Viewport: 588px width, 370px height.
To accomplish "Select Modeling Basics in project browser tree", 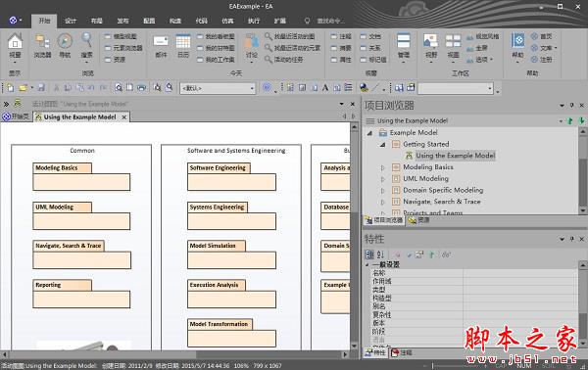I will (x=428, y=167).
